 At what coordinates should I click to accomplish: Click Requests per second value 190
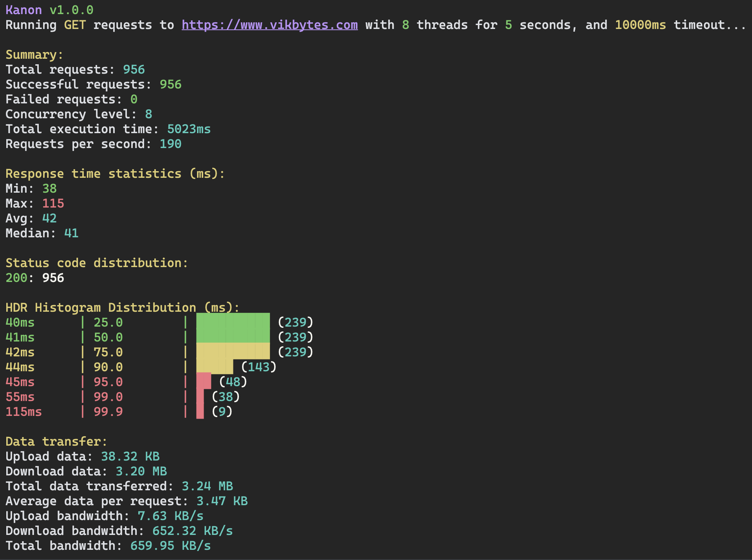click(x=170, y=144)
